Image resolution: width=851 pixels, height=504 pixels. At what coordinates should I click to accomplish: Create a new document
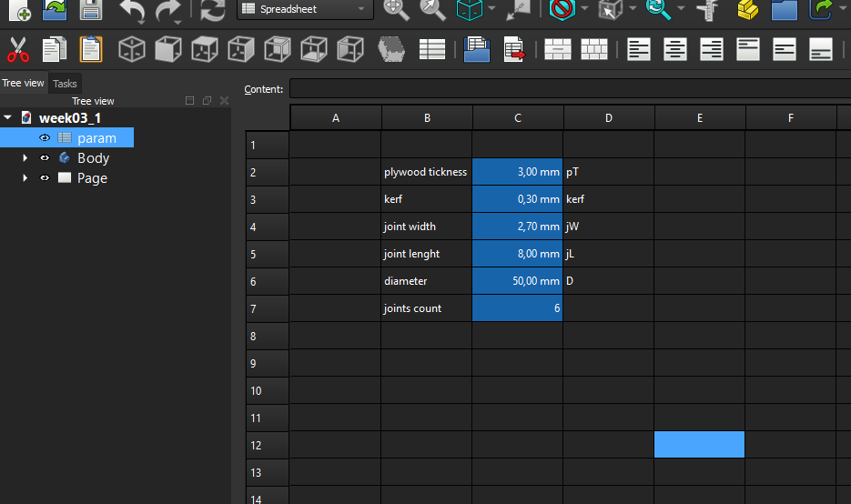[x=19, y=9]
